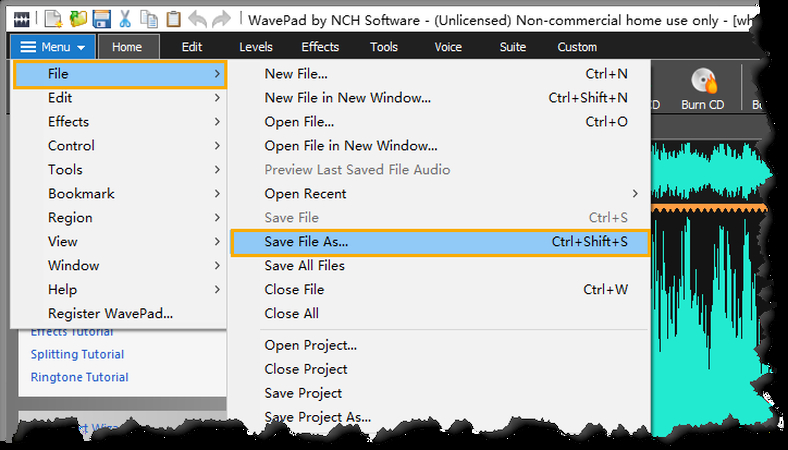Click the Undo arrow icon
Screen dimensions: 788x450
[198, 18]
